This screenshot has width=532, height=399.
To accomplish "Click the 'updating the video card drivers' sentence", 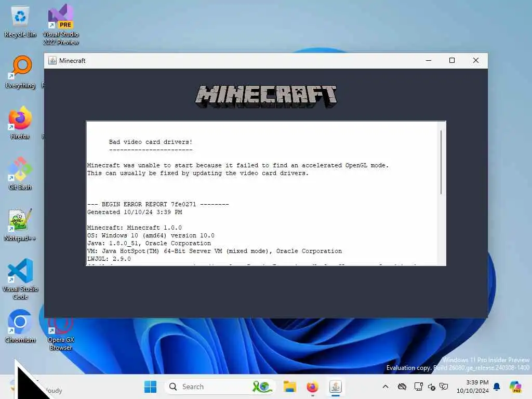I will pos(198,173).
